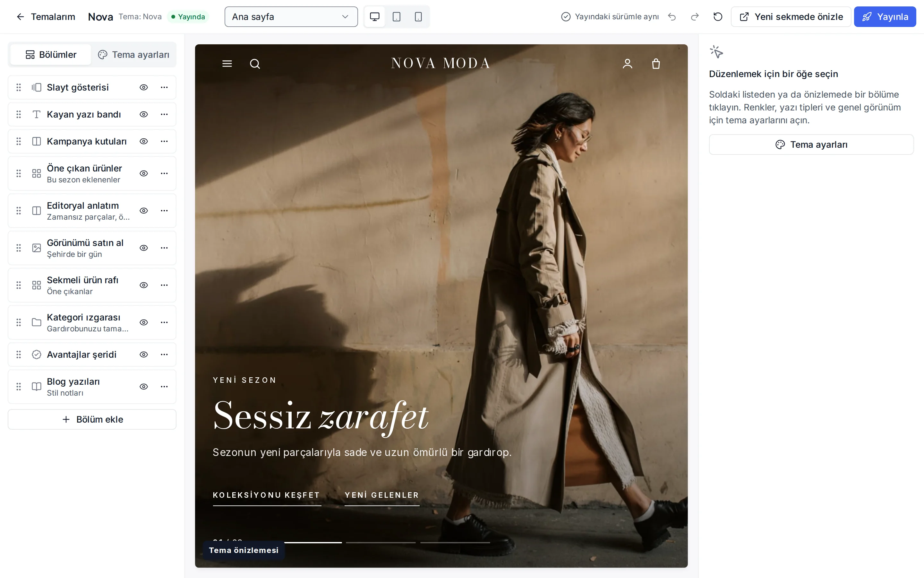Open more options for Editoryal anlatım

[x=164, y=211]
